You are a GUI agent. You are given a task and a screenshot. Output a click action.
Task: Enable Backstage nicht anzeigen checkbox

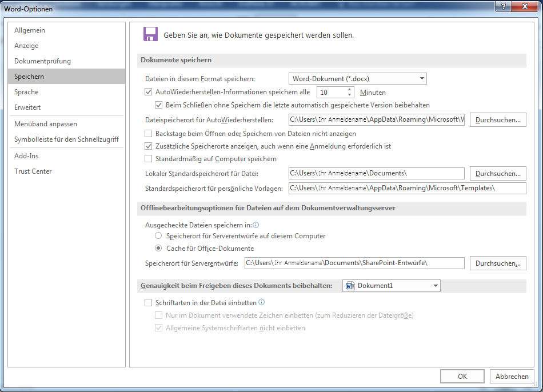click(x=149, y=134)
